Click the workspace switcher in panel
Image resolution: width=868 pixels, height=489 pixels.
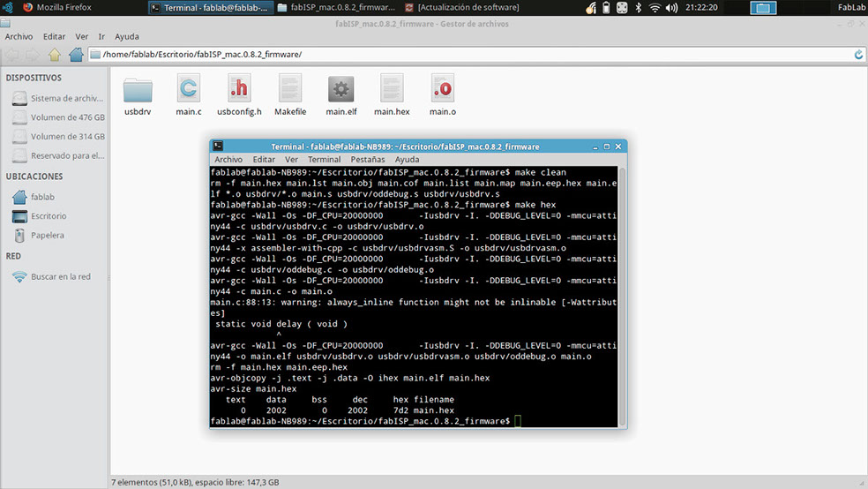763,8
